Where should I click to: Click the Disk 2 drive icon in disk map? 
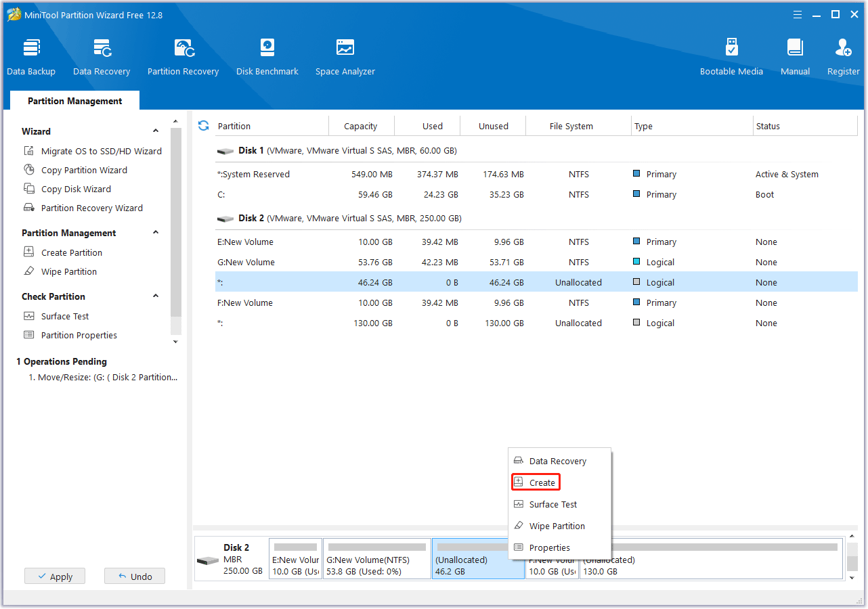(x=207, y=562)
